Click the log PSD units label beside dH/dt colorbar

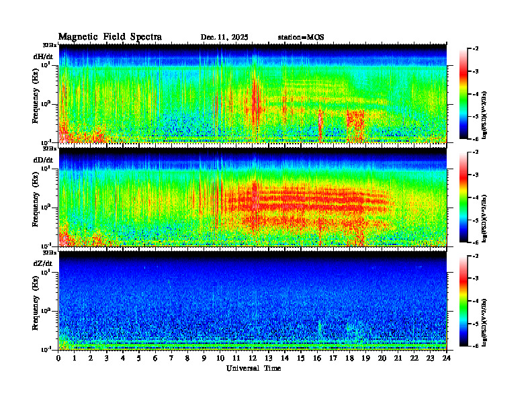click(485, 115)
